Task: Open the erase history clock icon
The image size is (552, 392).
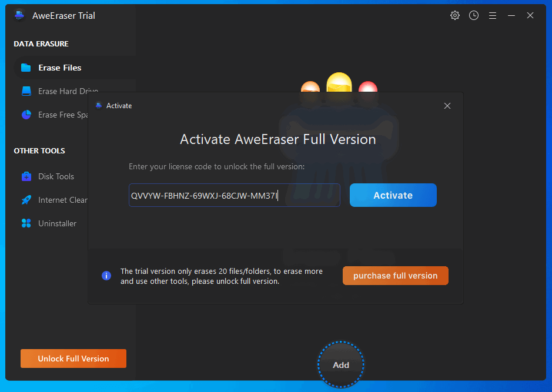Action: pos(474,15)
